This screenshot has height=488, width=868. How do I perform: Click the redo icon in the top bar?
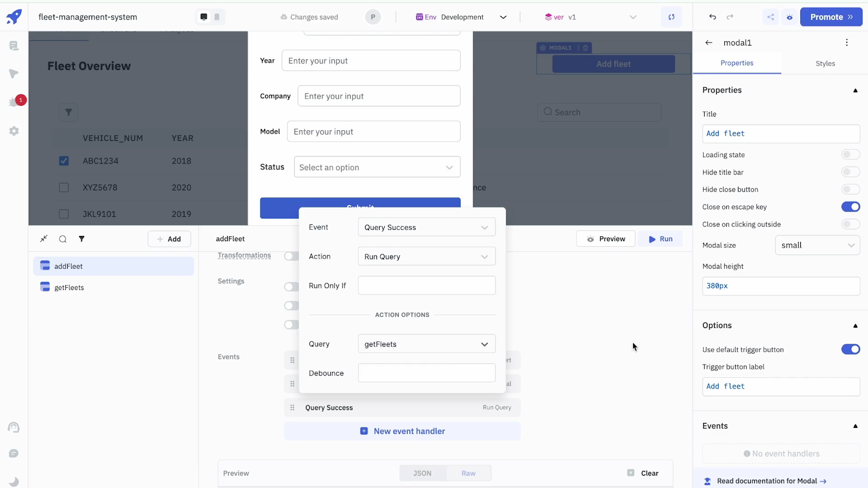pos(730,17)
